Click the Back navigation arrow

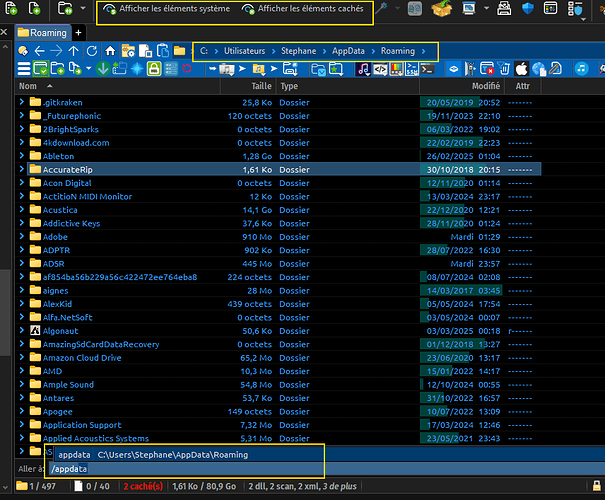[x=39, y=50]
